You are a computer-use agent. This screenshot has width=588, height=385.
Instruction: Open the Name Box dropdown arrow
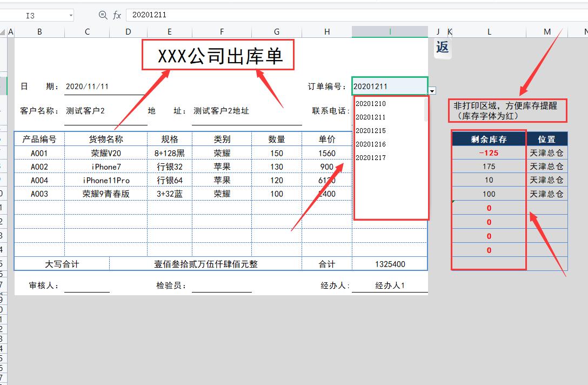pos(71,15)
